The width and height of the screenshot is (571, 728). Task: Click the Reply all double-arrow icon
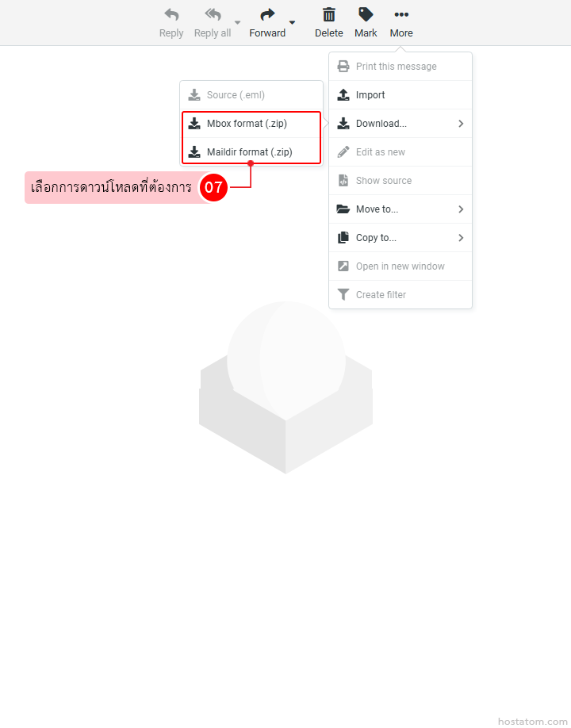213,15
